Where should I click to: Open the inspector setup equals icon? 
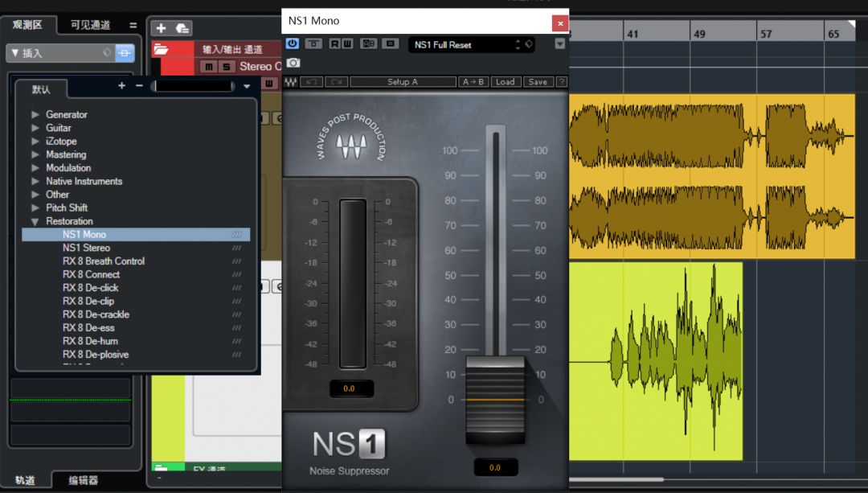pyautogui.click(x=133, y=25)
